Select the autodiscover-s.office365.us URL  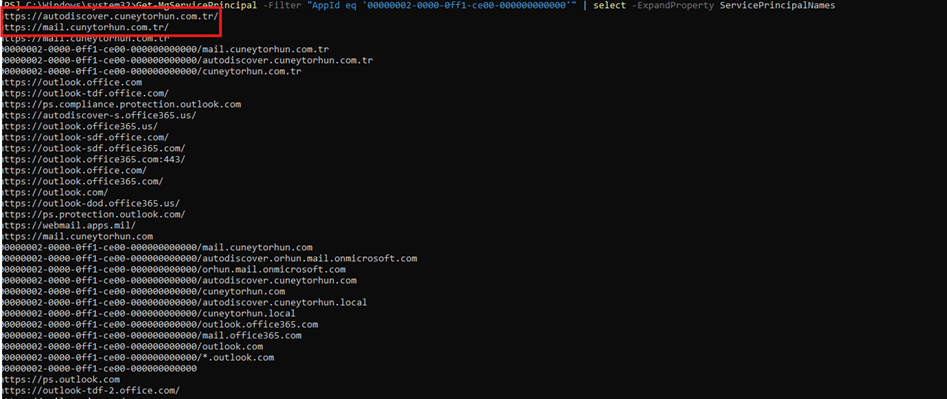[x=99, y=115]
